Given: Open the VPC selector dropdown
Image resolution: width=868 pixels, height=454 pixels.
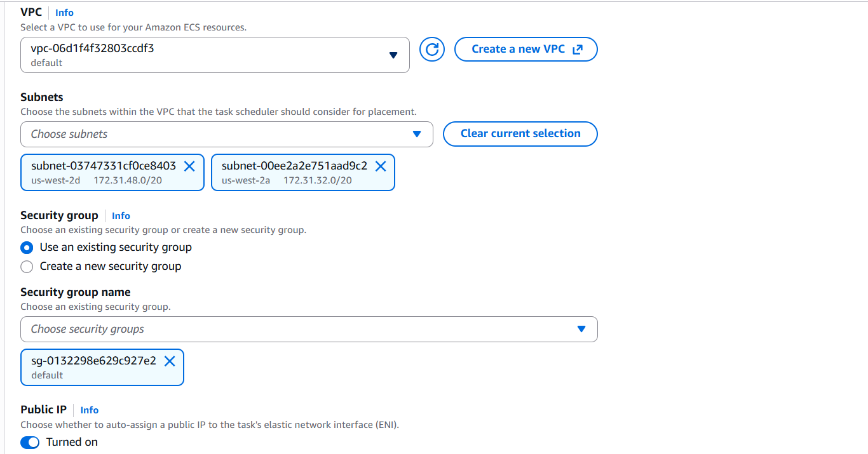Looking at the screenshot, I should (215, 55).
